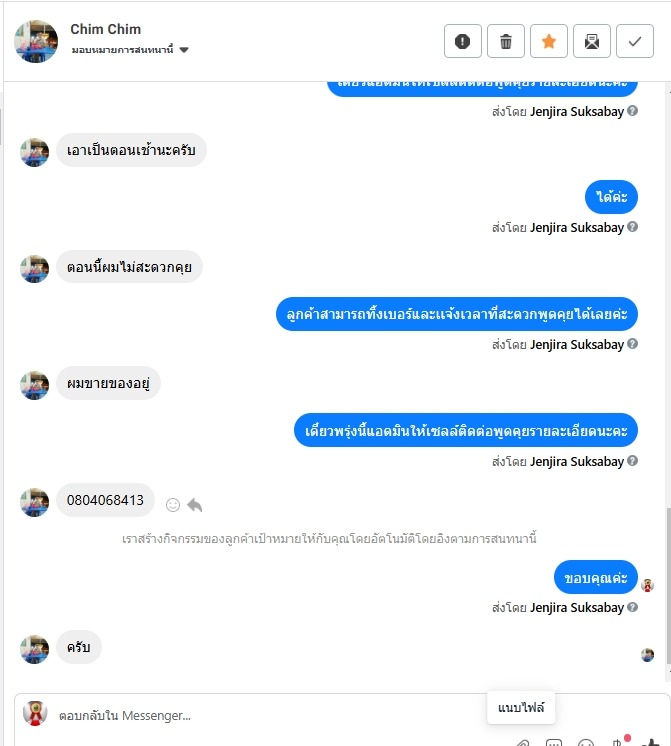Show help icon beside last Jenjira Suksabay label
This screenshot has height=746, width=671.
pos(632,607)
